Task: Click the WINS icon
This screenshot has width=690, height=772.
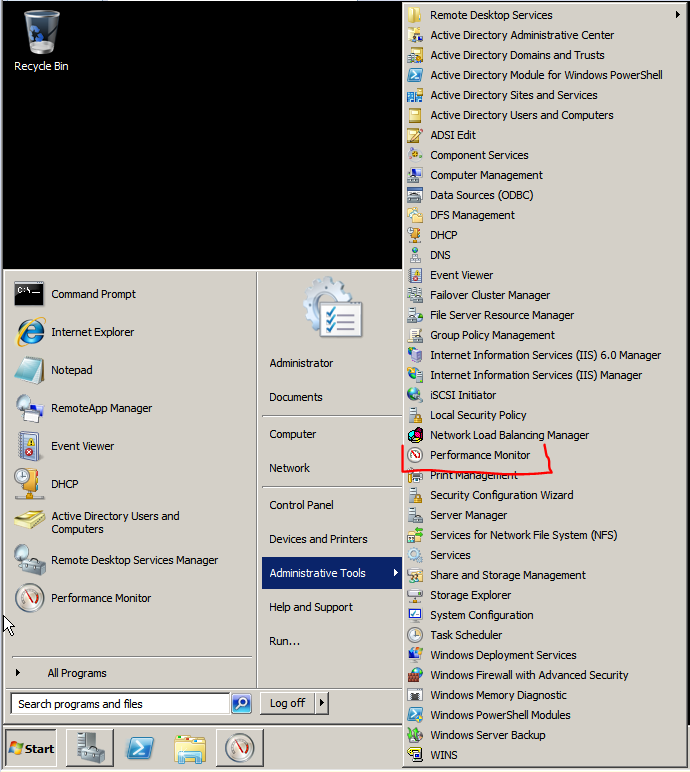Action: [x=415, y=755]
